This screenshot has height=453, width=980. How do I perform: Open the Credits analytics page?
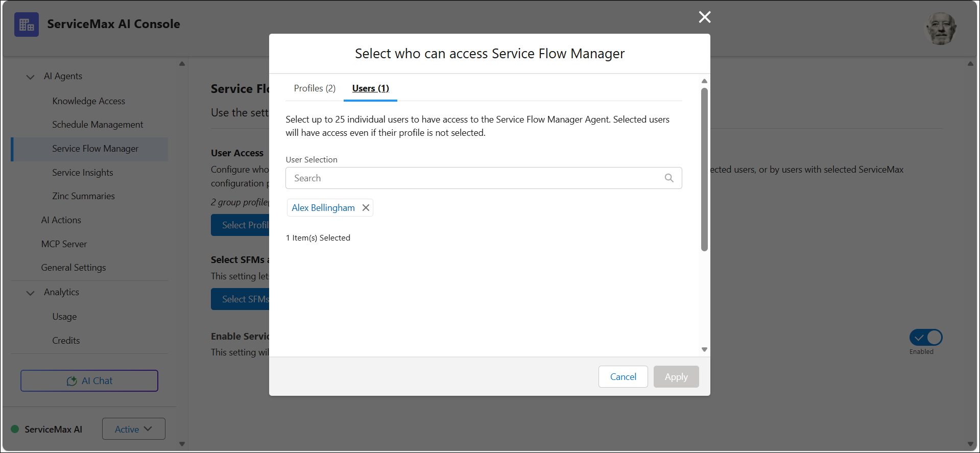click(x=66, y=341)
